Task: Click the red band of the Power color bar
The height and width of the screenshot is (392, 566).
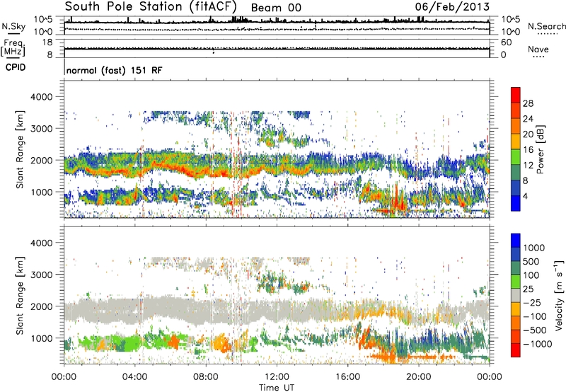Action: 516,96
